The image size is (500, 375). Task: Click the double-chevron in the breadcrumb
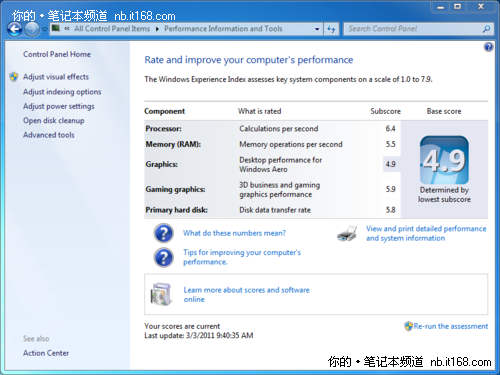(x=67, y=29)
